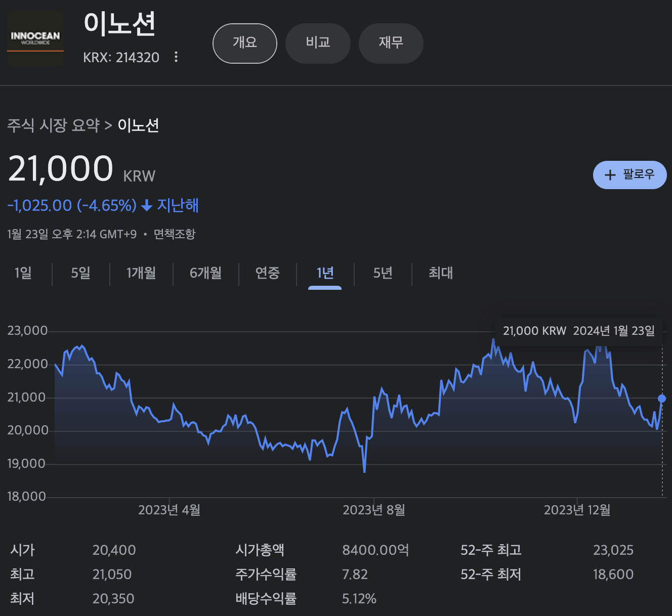Switch chart range to 5일
This screenshot has height=616, width=672.
click(x=81, y=273)
